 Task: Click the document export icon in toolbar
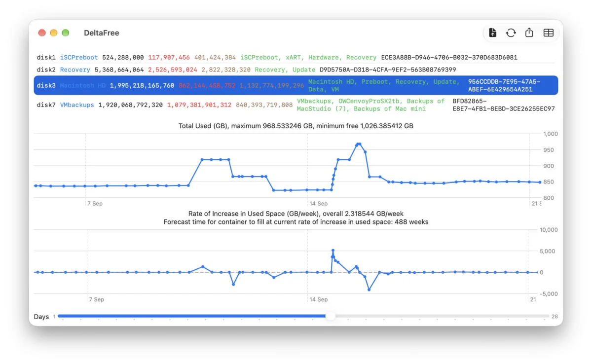coord(492,33)
